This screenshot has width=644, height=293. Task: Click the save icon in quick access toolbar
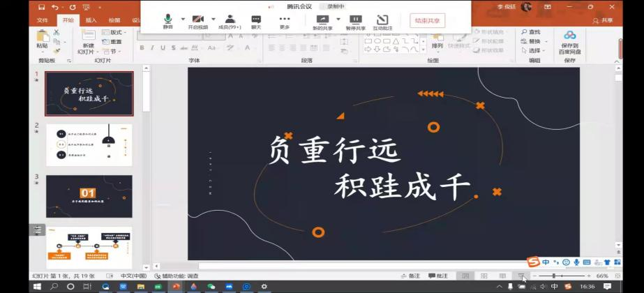pos(42,7)
